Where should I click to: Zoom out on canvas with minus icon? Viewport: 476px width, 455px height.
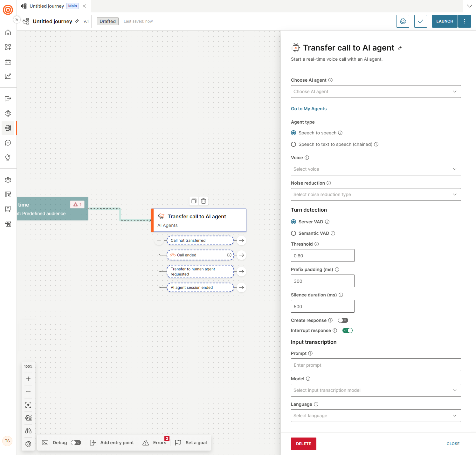tap(28, 392)
